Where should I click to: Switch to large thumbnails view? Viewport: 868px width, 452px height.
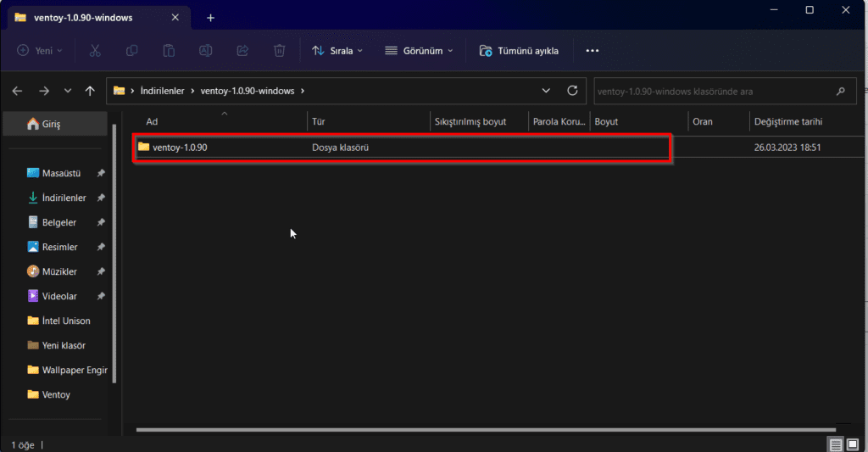coord(853,444)
